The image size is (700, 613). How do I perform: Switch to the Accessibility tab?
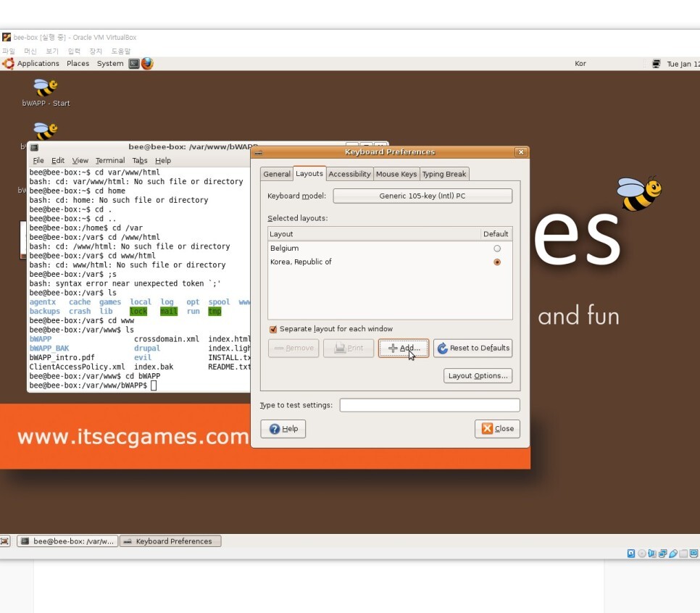pyautogui.click(x=349, y=174)
